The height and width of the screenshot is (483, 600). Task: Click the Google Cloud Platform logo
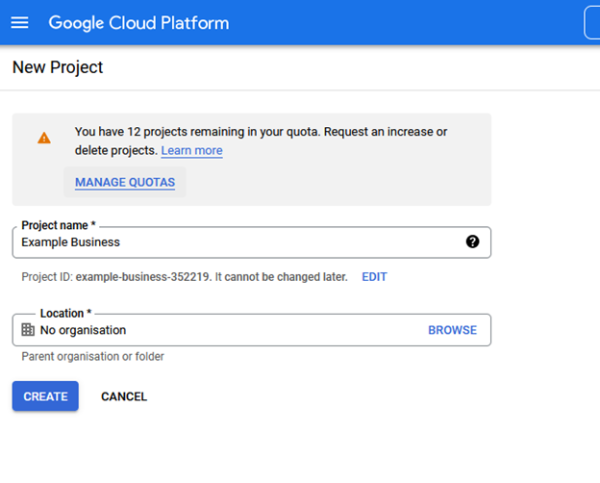click(139, 23)
